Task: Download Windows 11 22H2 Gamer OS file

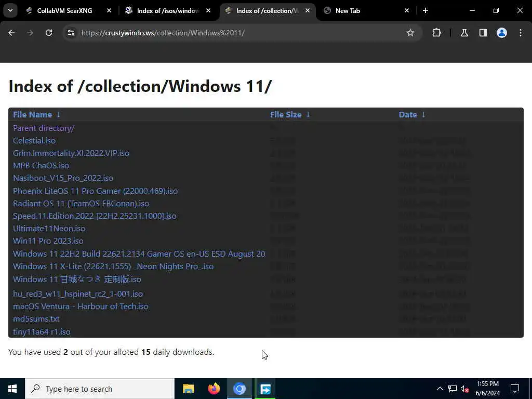Action: pos(139,254)
